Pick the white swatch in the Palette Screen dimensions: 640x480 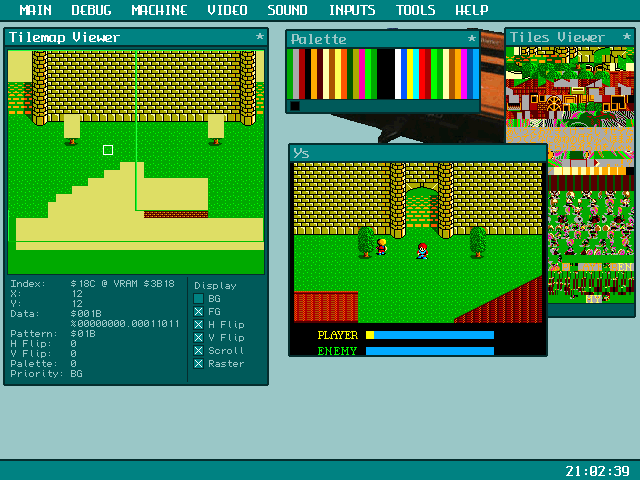pos(398,74)
